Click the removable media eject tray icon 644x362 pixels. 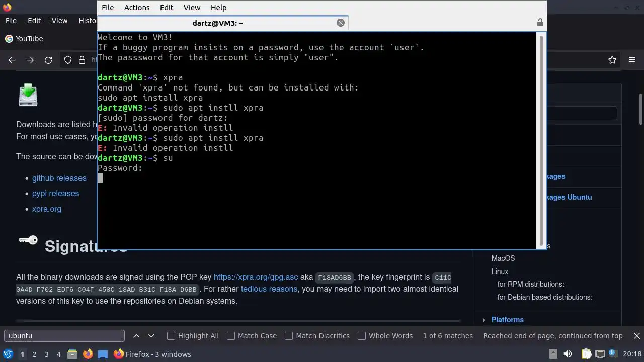pyautogui.click(x=553, y=354)
